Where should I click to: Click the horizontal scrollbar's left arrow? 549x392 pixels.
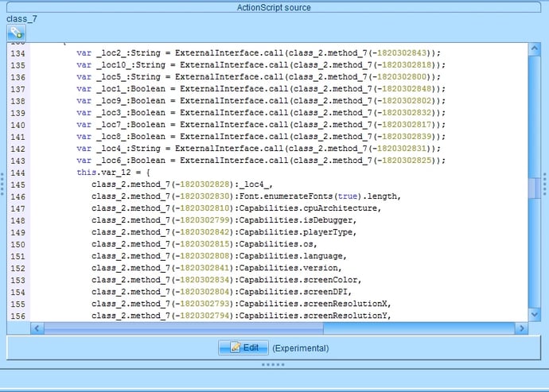(14, 328)
